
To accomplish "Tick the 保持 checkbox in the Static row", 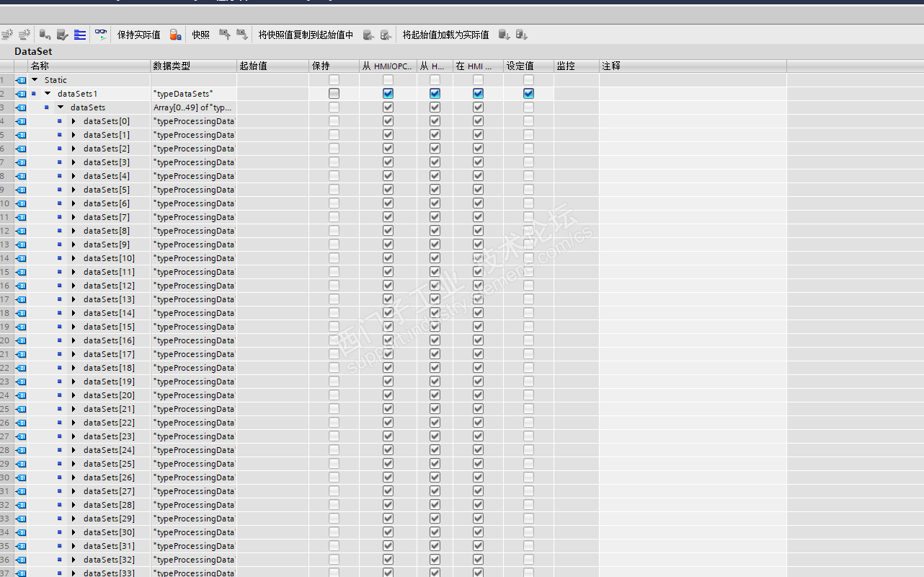I will click(334, 80).
